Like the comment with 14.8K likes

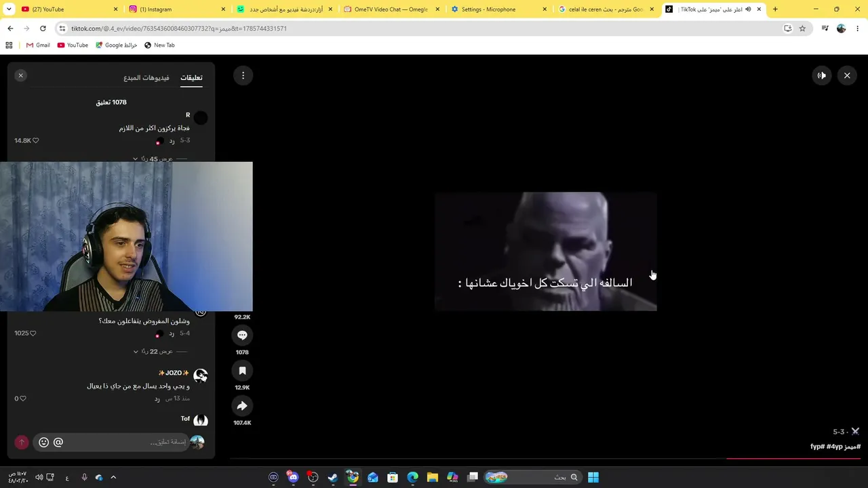pyautogui.click(x=35, y=140)
